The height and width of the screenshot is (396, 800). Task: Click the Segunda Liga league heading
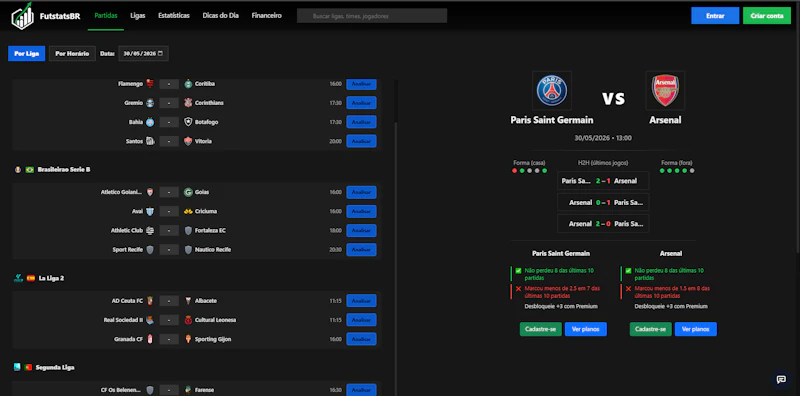click(x=55, y=367)
